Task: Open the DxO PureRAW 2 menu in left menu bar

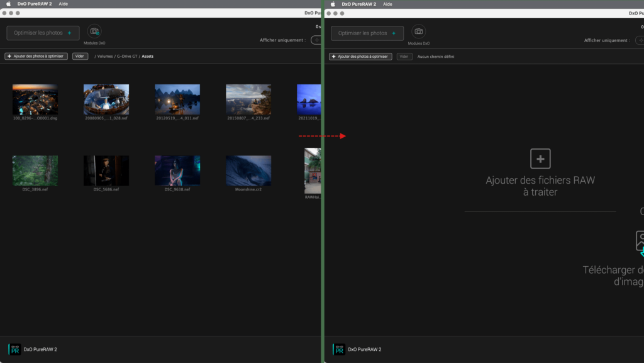Action: 35,4
